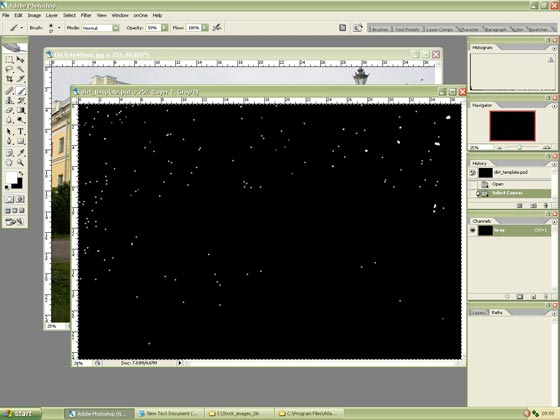Open Histogram panel options menu

pyautogui.click(x=554, y=48)
